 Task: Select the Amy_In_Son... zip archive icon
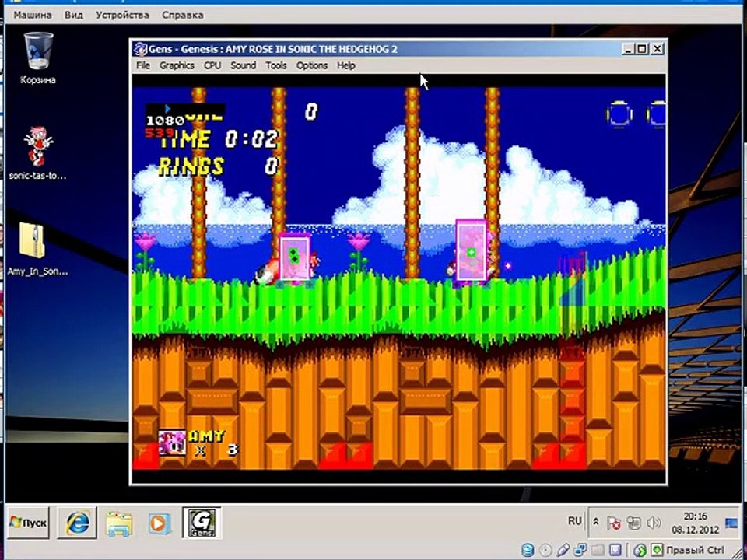[x=37, y=249]
